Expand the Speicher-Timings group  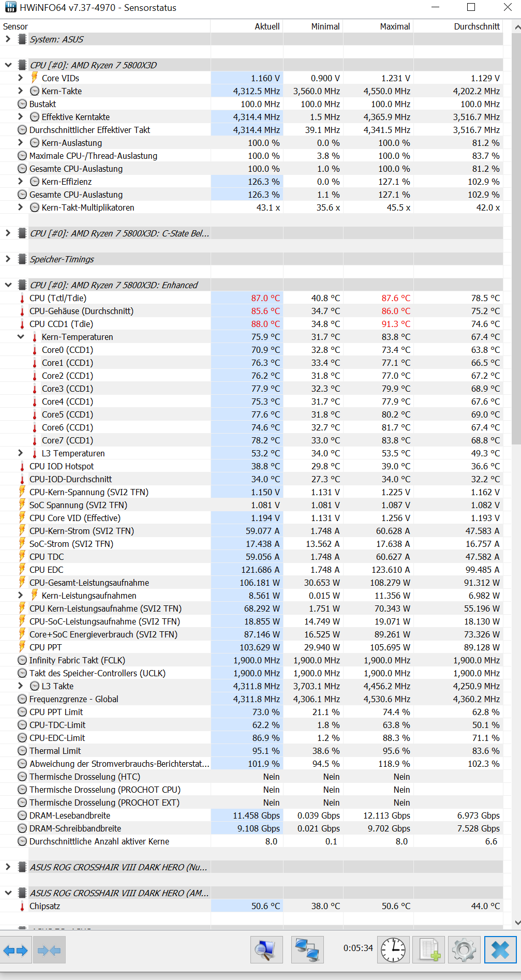click(8, 259)
